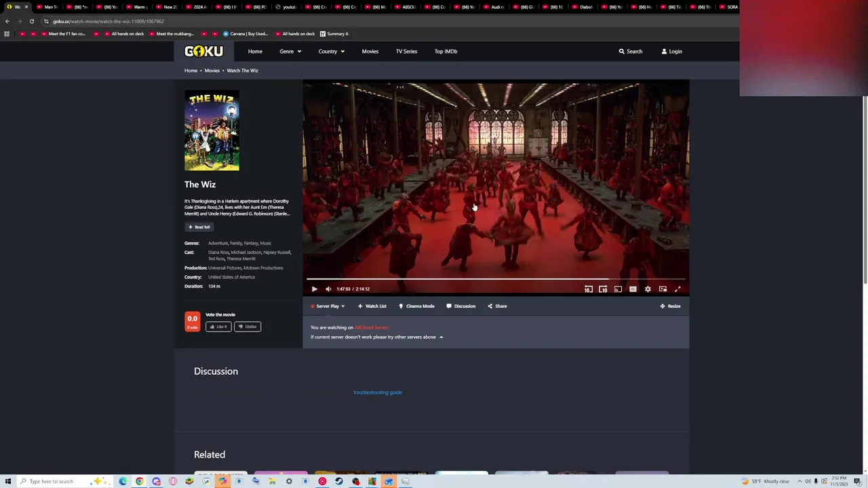Open TV Series navigation item

(x=407, y=51)
